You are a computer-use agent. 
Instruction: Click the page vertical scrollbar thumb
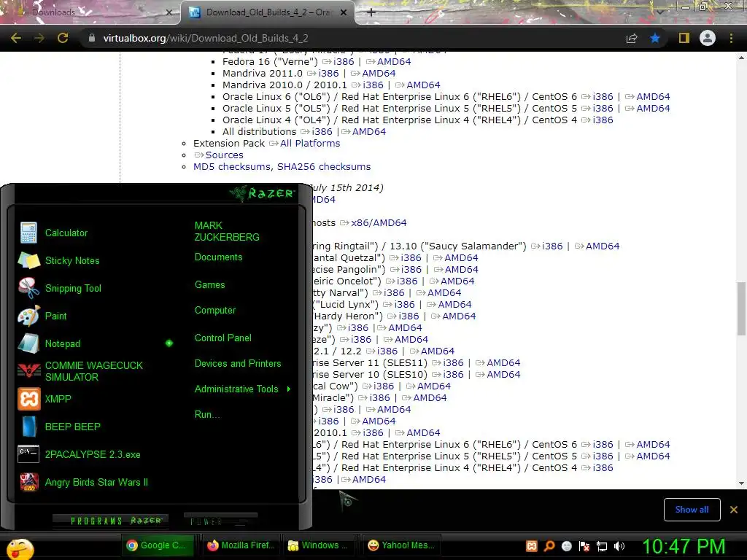pos(741,308)
